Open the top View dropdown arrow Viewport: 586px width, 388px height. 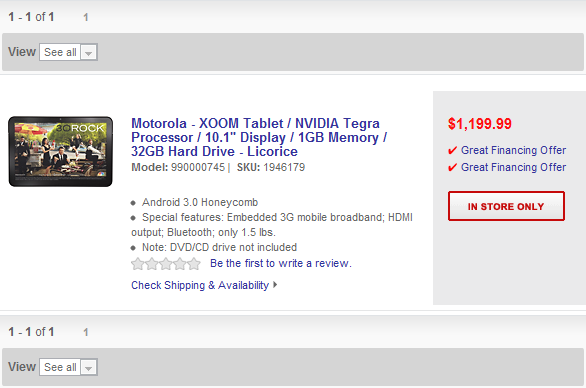click(x=89, y=52)
